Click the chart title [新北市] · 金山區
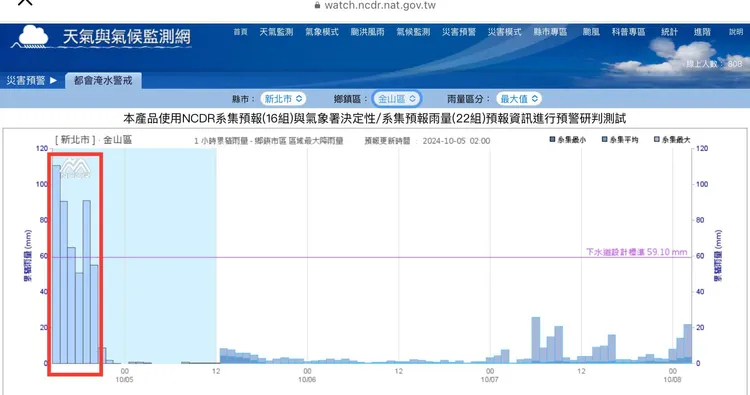The image size is (750, 395). [x=93, y=140]
